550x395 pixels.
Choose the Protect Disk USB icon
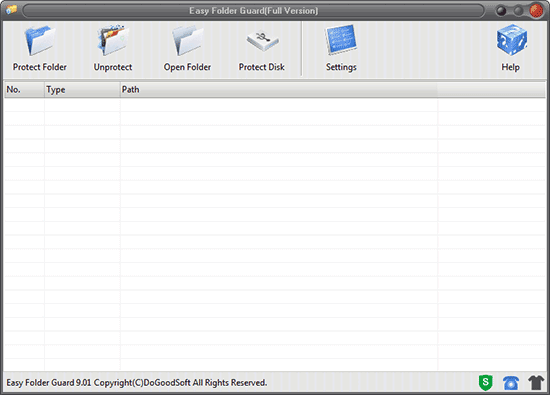point(262,41)
